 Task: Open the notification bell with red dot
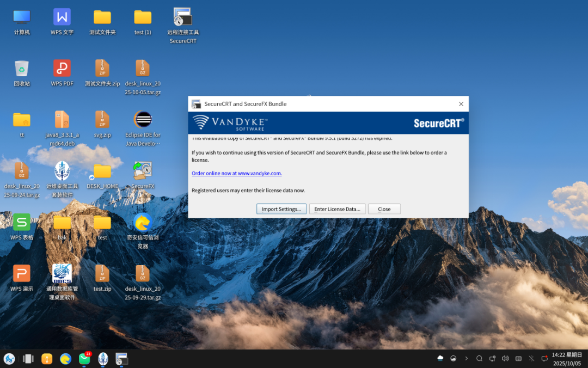tap(544, 359)
